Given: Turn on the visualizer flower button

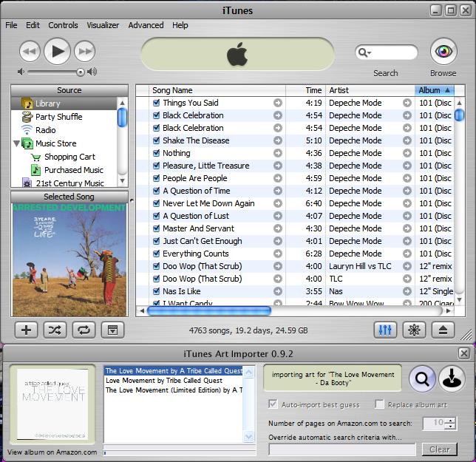Looking at the screenshot, I should click(414, 330).
